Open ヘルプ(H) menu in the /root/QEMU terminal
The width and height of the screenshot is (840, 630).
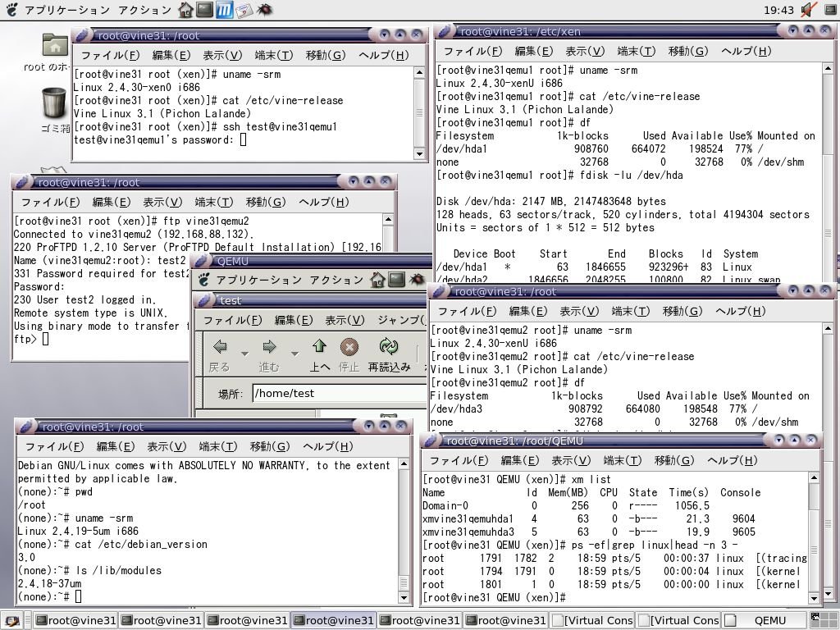pyautogui.click(x=732, y=460)
